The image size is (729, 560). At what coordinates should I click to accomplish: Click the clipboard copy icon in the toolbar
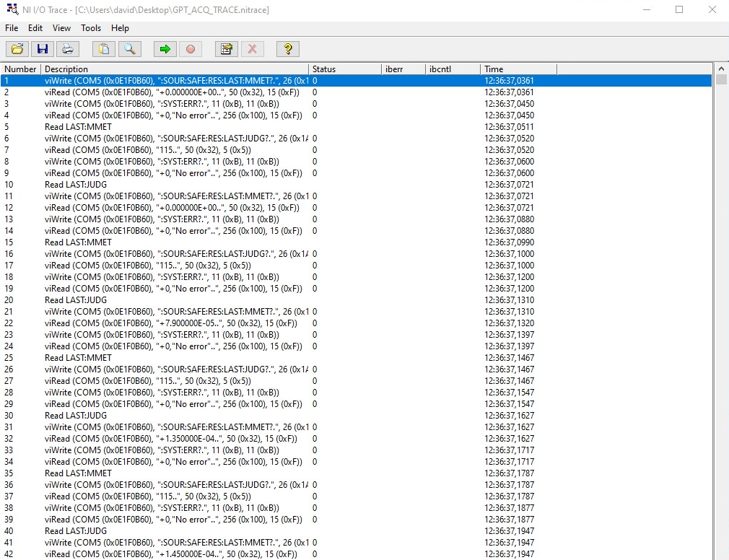pyautogui.click(x=104, y=49)
